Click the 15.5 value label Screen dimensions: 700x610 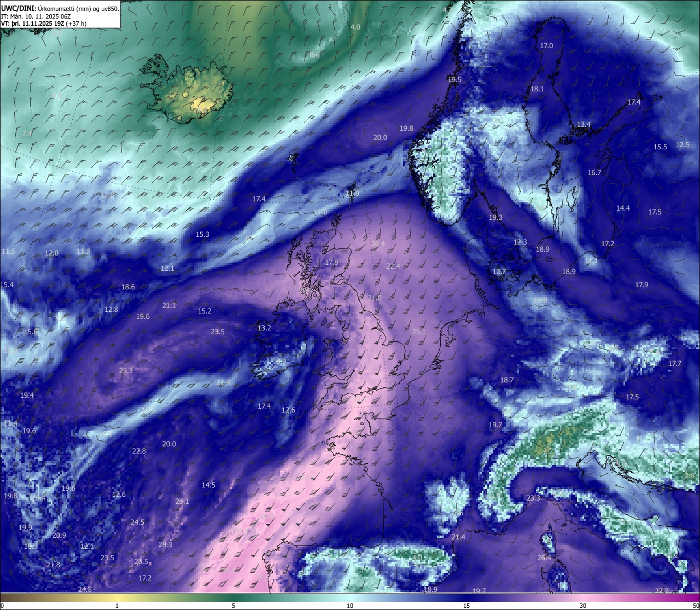(661, 147)
